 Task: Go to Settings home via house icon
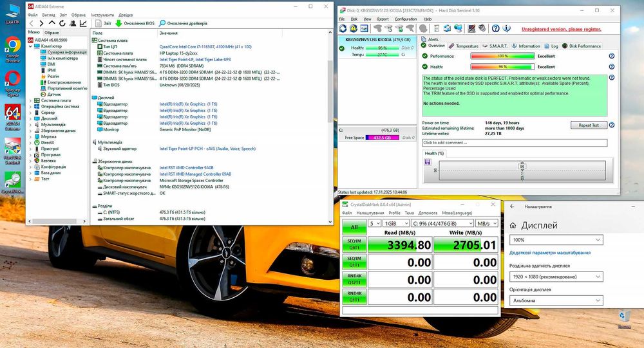tap(513, 225)
